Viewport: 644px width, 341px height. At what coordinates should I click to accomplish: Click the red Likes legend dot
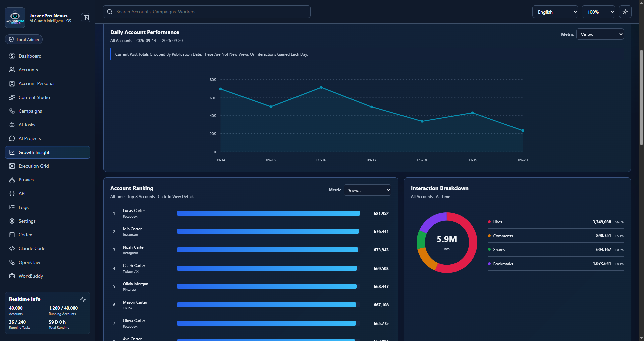pos(489,222)
